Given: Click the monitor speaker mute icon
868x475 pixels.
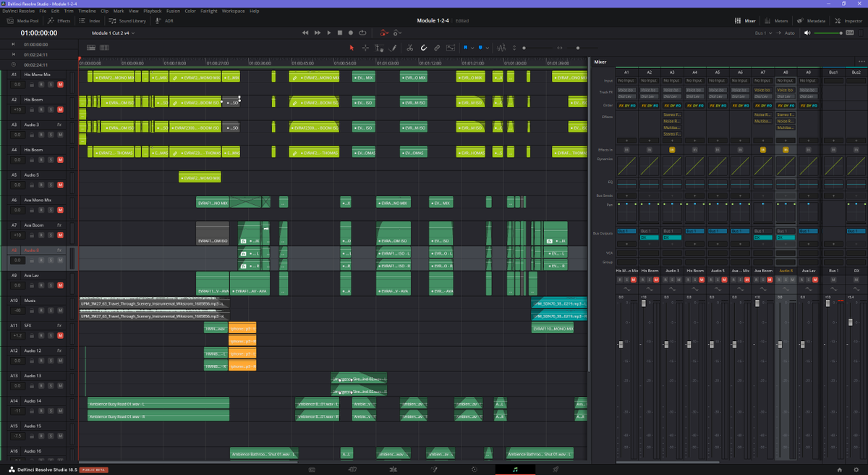Looking at the screenshot, I should (x=808, y=33).
